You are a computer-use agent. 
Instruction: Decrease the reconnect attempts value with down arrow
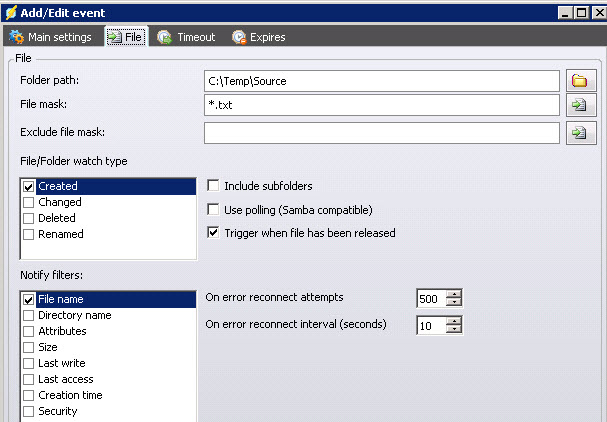[x=454, y=302]
